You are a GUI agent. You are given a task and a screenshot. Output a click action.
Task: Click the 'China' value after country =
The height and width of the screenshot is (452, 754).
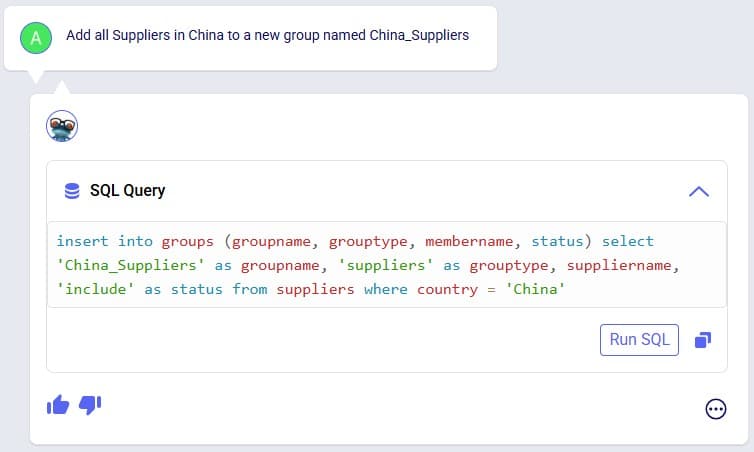[x=535, y=289]
